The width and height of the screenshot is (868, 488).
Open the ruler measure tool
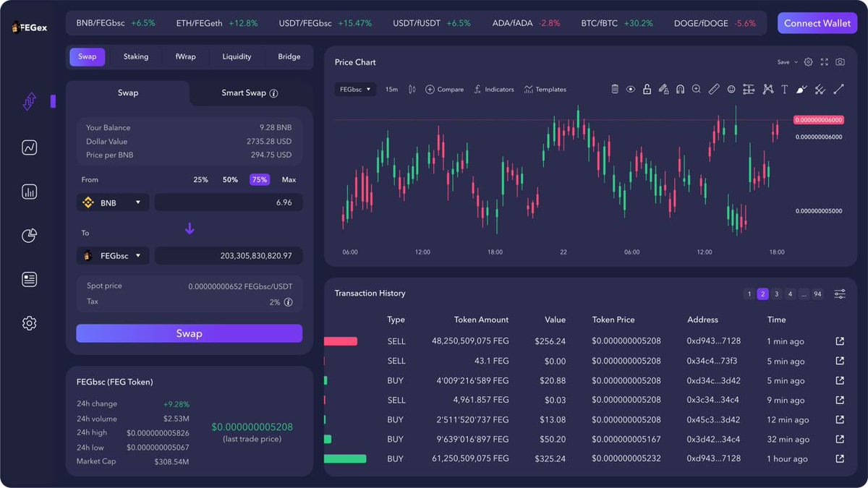click(x=714, y=89)
